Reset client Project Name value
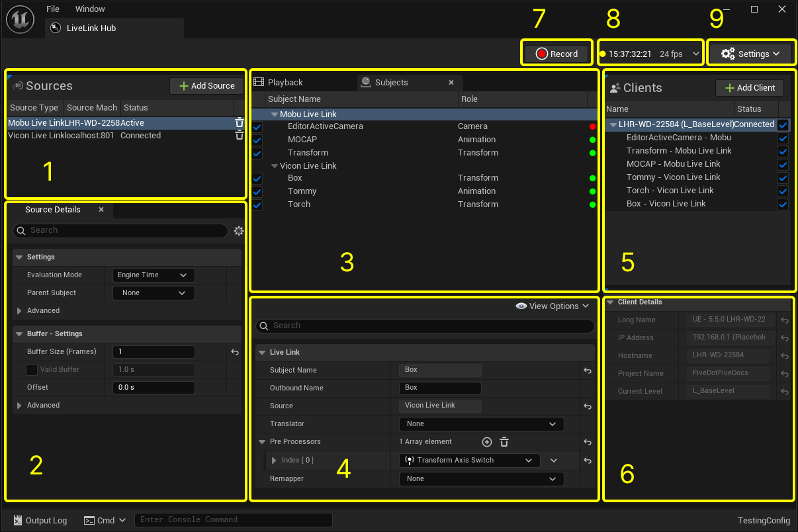 (785, 373)
